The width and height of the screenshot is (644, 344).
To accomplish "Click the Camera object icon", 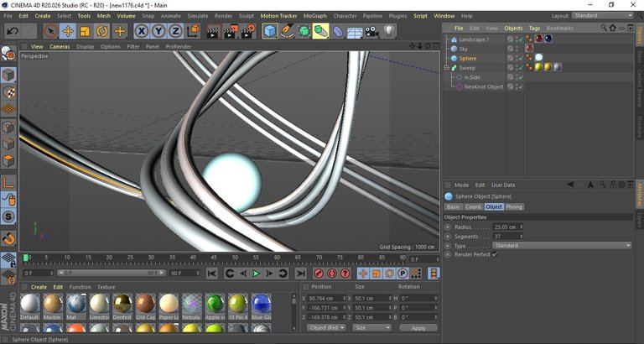I will click(x=371, y=31).
